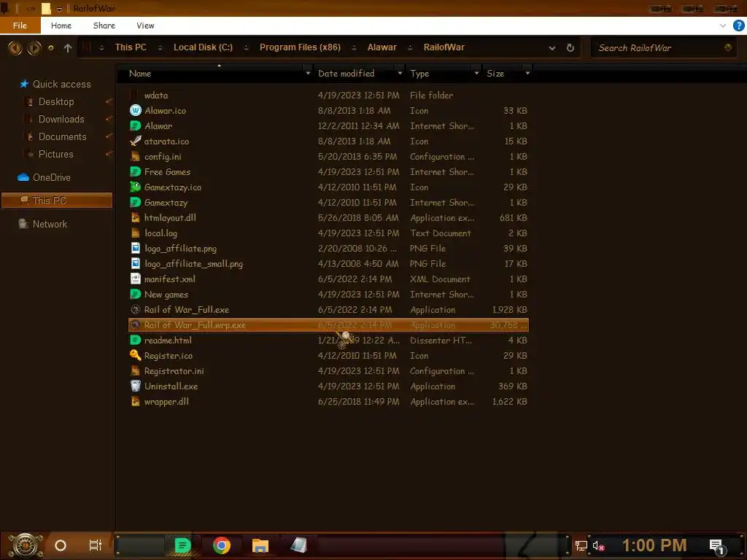The height and width of the screenshot is (560, 747).
Task: Open Size column filter dropdown arrow
Action: [527, 74]
